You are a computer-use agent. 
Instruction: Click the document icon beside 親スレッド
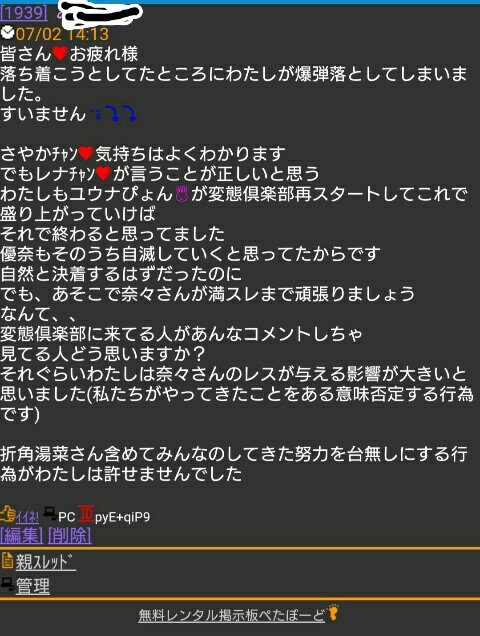[7, 560]
